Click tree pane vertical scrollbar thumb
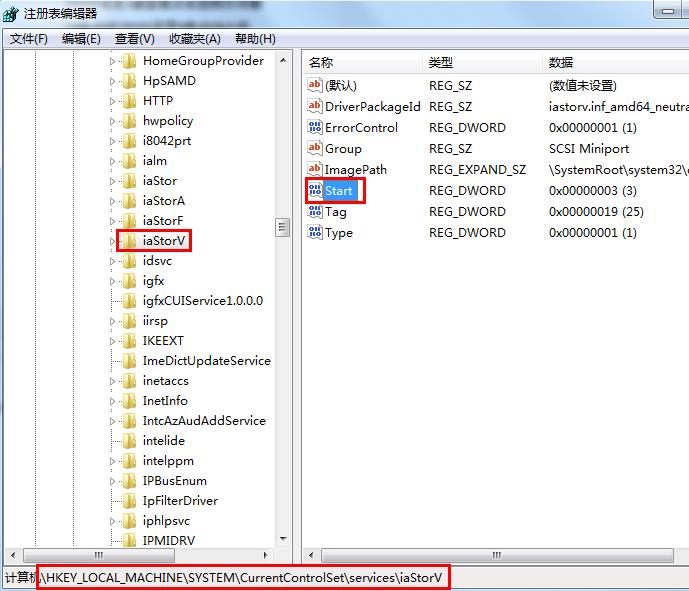The image size is (689, 591). point(283,228)
